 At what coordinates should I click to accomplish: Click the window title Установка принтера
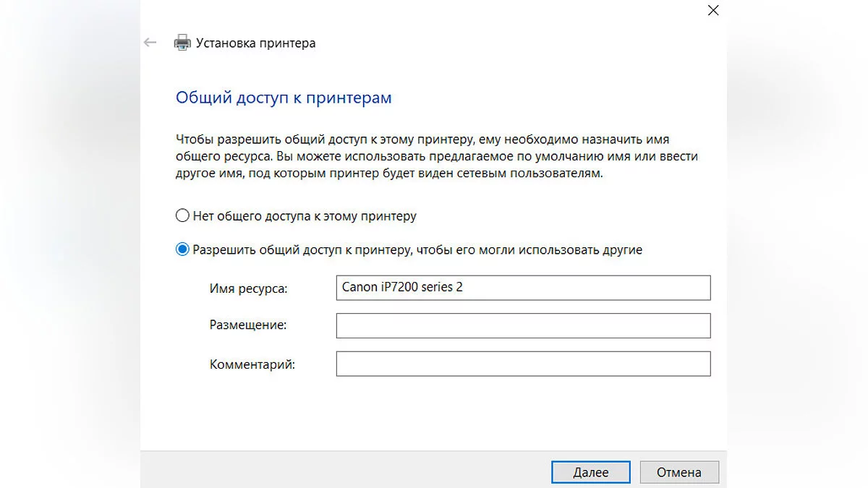(x=255, y=43)
